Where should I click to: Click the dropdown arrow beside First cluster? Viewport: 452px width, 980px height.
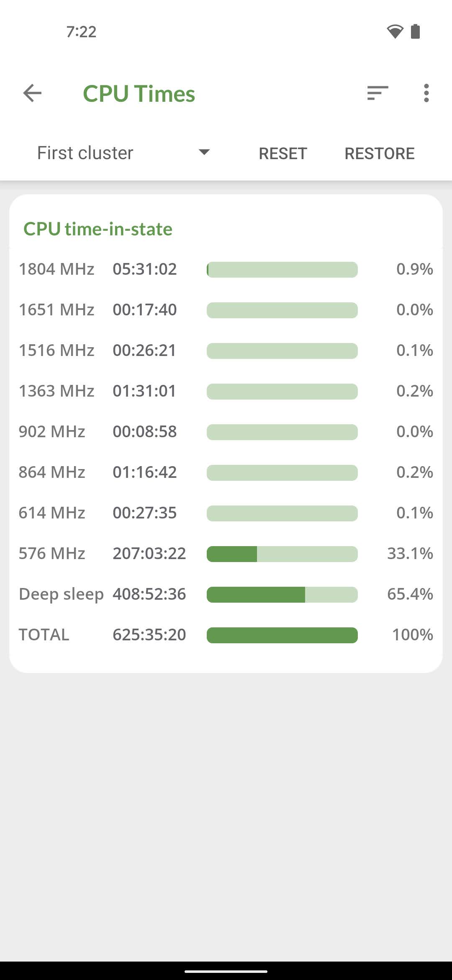[x=204, y=152]
